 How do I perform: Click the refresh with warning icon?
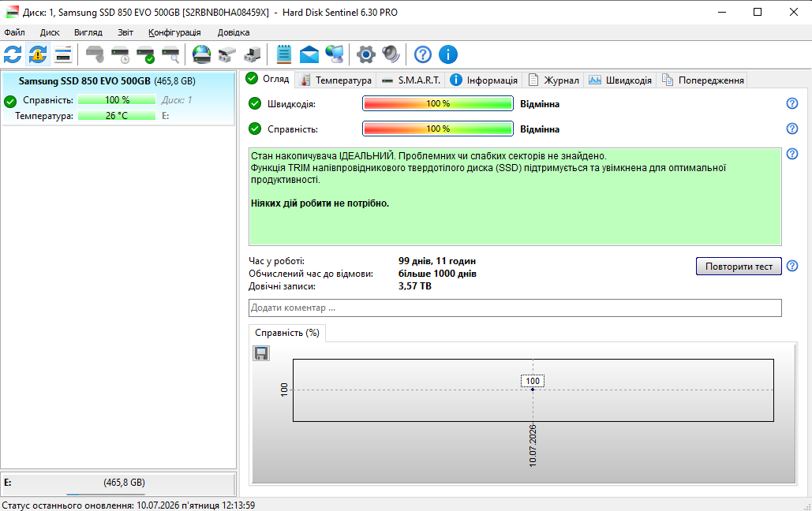(x=38, y=54)
